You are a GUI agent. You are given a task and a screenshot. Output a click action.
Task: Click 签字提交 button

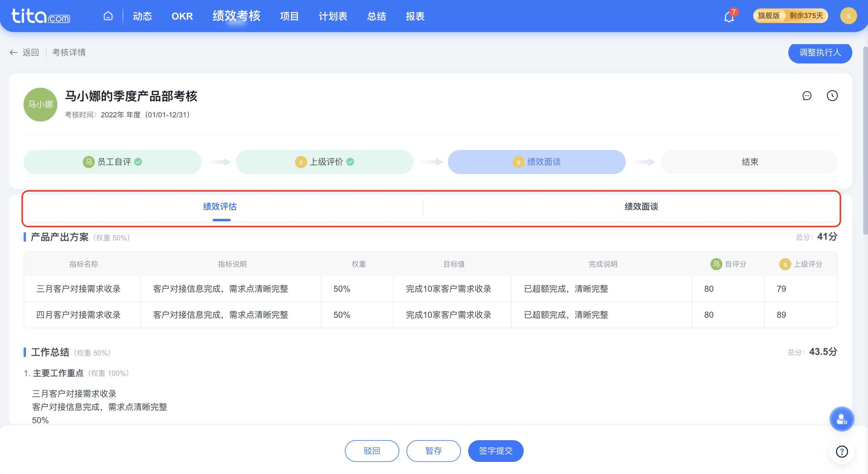click(495, 451)
